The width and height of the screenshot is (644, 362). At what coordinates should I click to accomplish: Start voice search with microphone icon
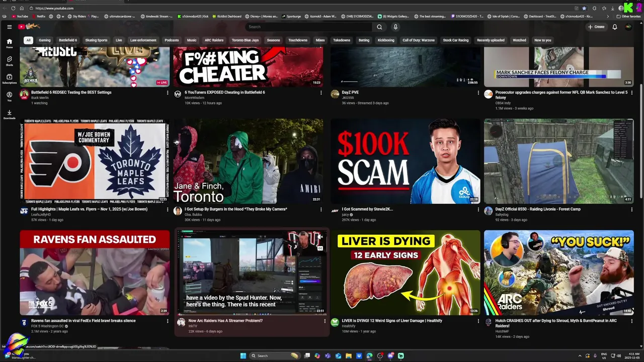pyautogui.click(x=395, y=27)
